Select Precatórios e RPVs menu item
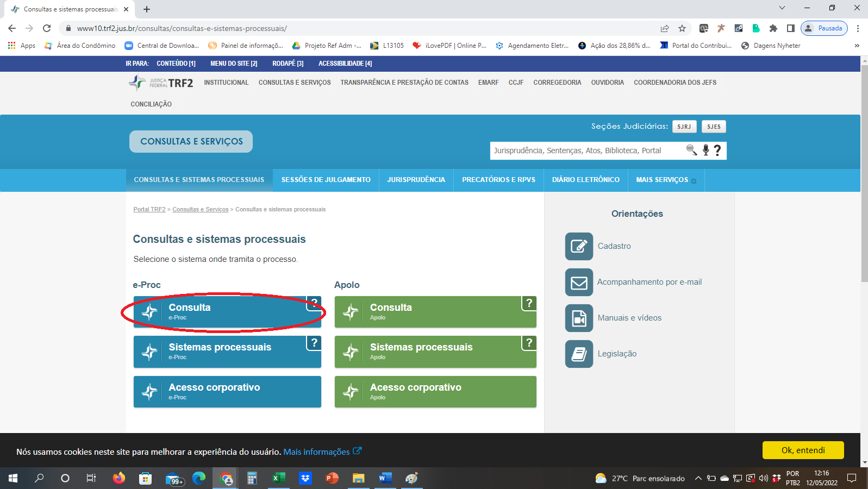This screenshot has height=489, width=868. tap(498, 180)
